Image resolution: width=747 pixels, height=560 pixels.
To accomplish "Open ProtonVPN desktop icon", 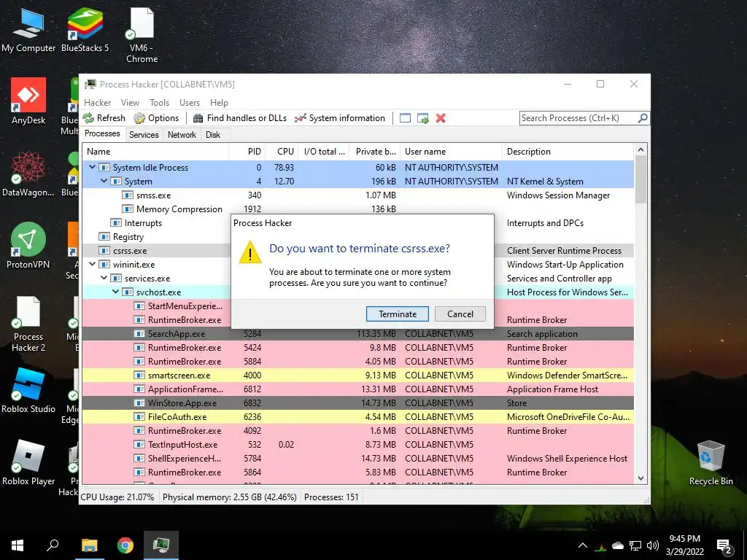I will pos(28,245).
